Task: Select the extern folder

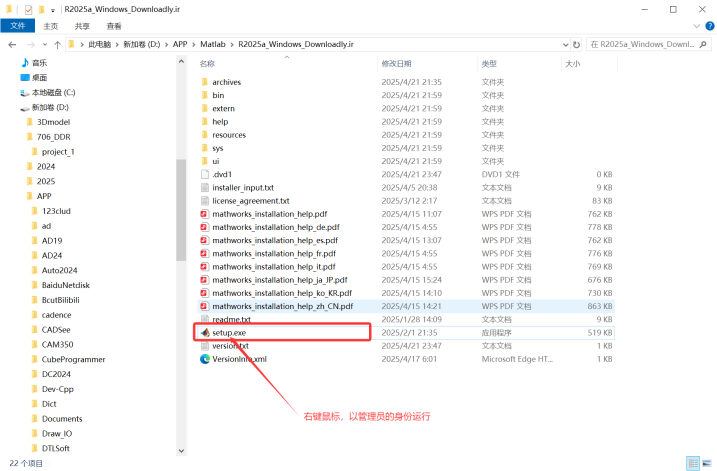Action: click(x=223, y=108)
